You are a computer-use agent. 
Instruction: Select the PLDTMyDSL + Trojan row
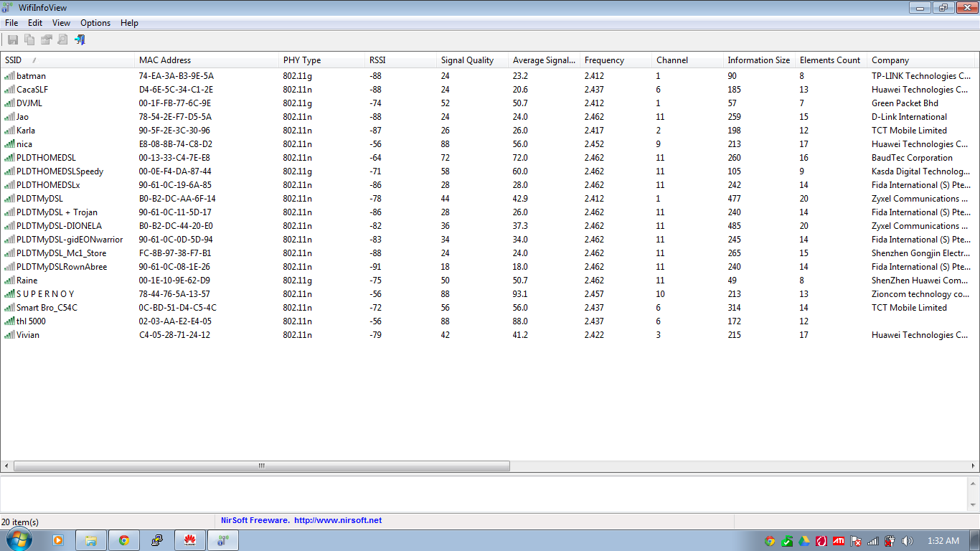[x=489, y=212]
